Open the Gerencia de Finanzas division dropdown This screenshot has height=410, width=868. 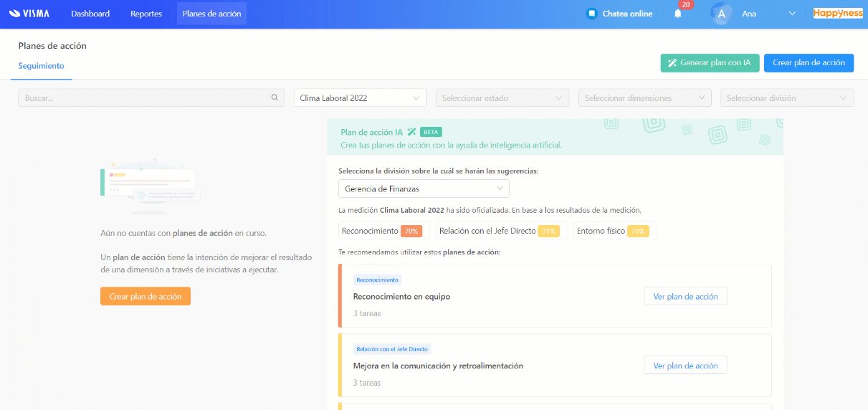[x=424, y=189]
